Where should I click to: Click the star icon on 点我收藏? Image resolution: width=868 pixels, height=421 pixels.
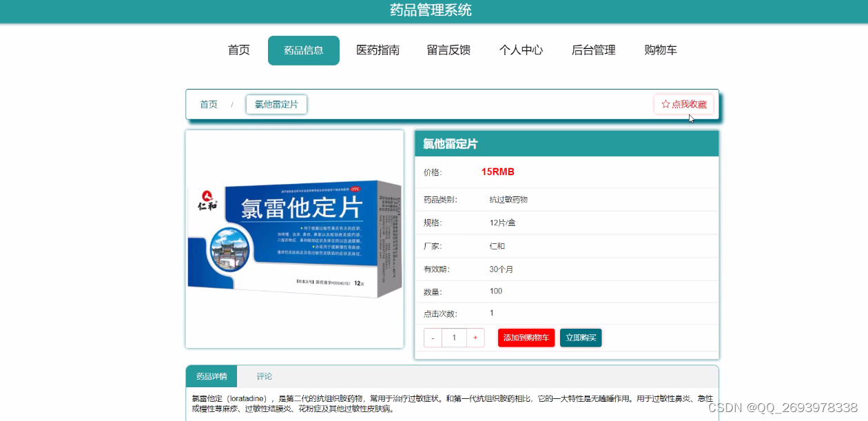(665, 104)
